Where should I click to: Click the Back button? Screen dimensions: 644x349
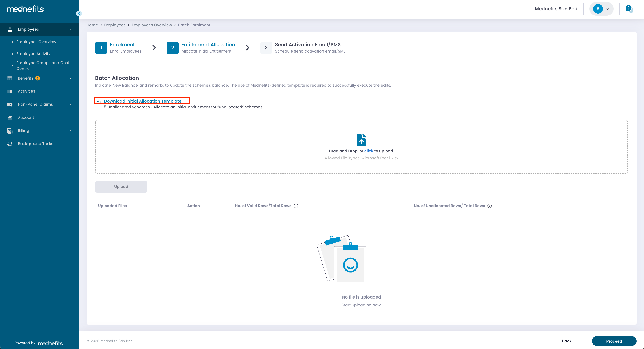coord(566,341)
